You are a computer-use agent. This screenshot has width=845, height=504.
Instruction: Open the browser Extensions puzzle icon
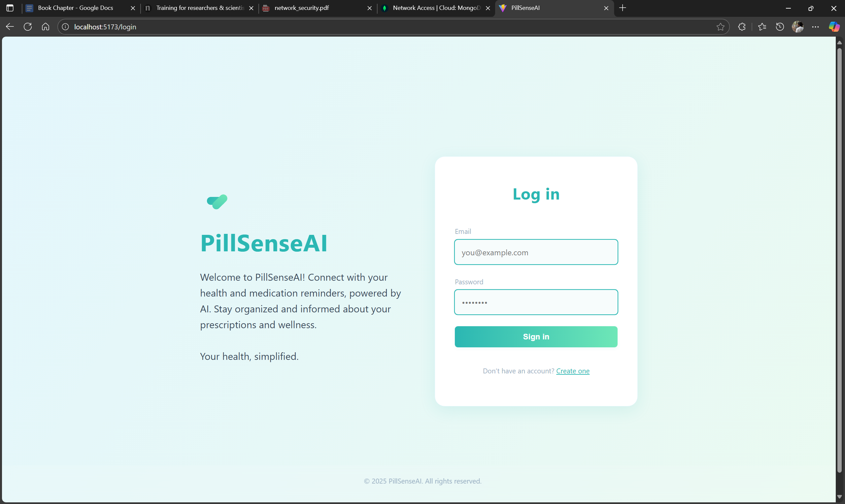(x=742, y=27)
